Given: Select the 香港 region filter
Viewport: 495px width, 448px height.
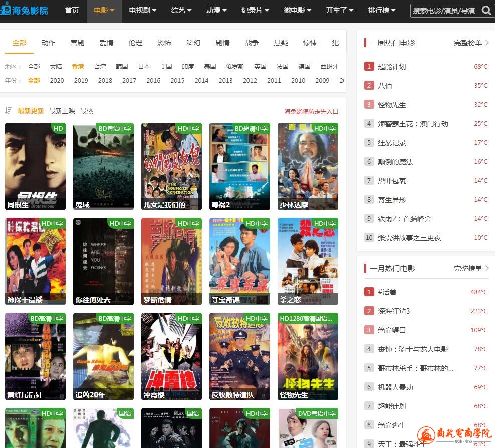Looking at the screenshot, I should (78, 66).
